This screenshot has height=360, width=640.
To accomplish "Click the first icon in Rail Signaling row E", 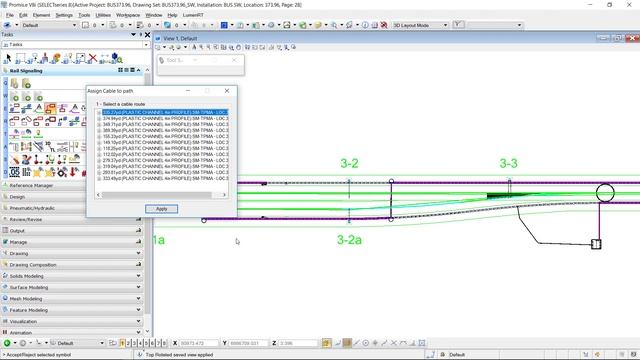I will click(14, 109).
